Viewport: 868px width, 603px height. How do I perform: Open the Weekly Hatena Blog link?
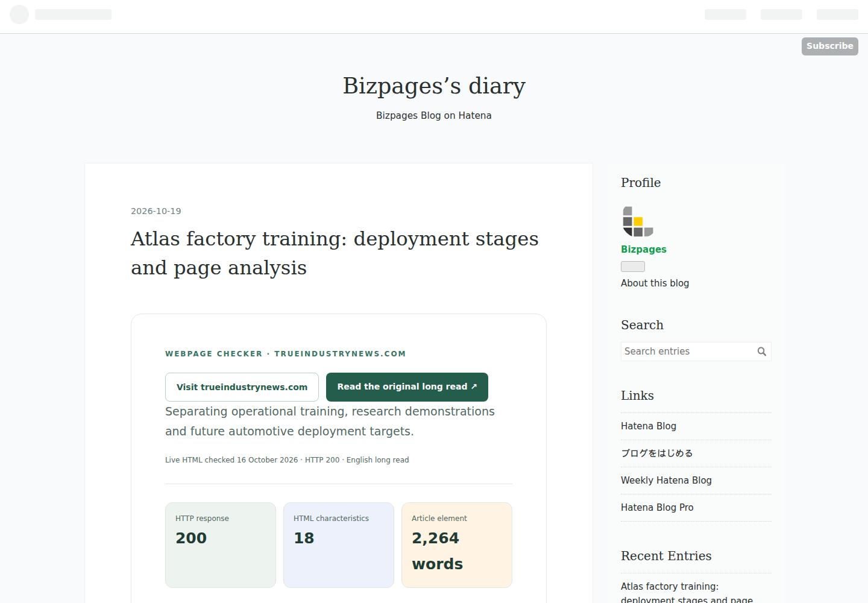pos(666,481)
